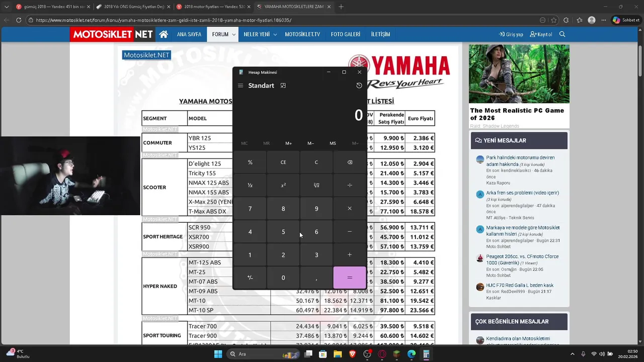Click the MS memory store button

(x=333, y=143)
